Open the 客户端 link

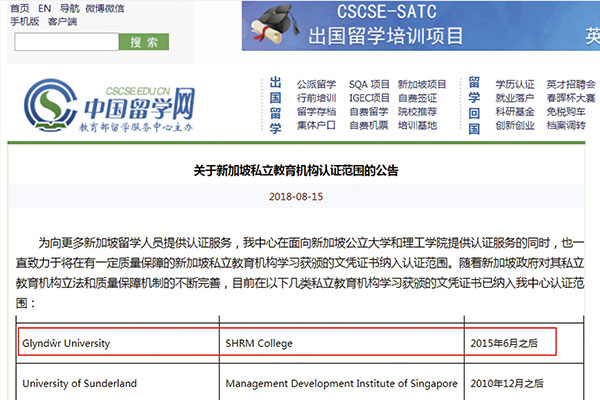62,21
